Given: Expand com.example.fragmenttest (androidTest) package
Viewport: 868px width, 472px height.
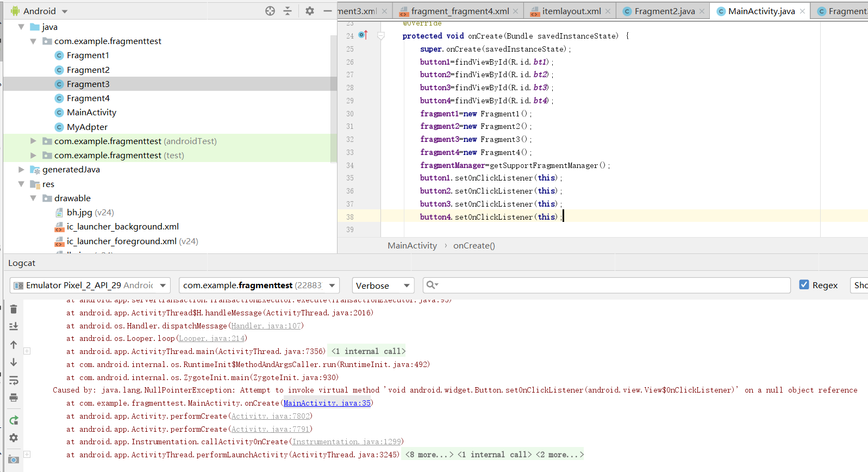Looking at the screenshot, I should pos(33,141).
